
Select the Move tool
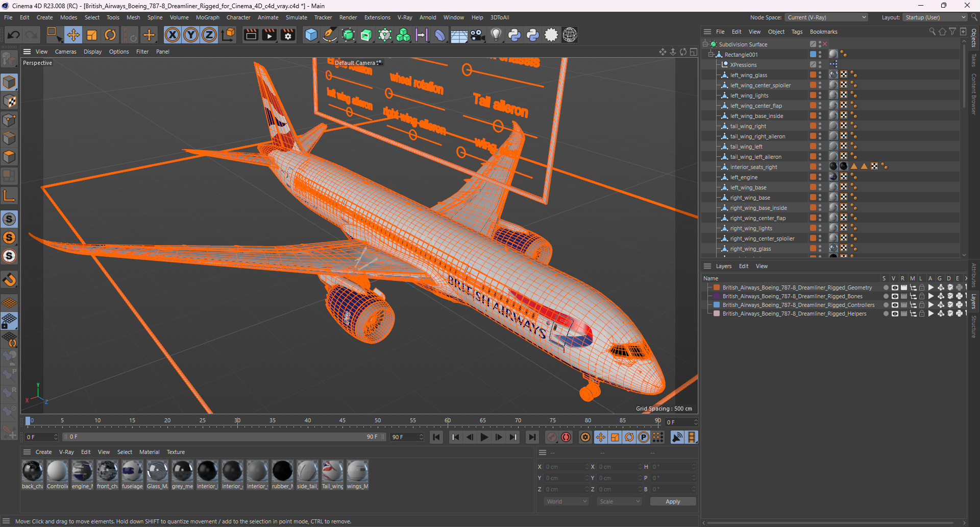73,35
